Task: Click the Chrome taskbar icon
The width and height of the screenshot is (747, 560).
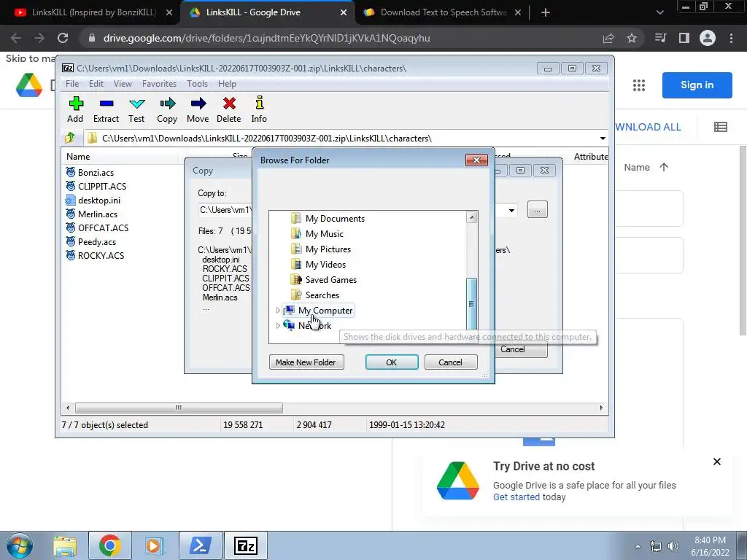Action: [109, 545]
